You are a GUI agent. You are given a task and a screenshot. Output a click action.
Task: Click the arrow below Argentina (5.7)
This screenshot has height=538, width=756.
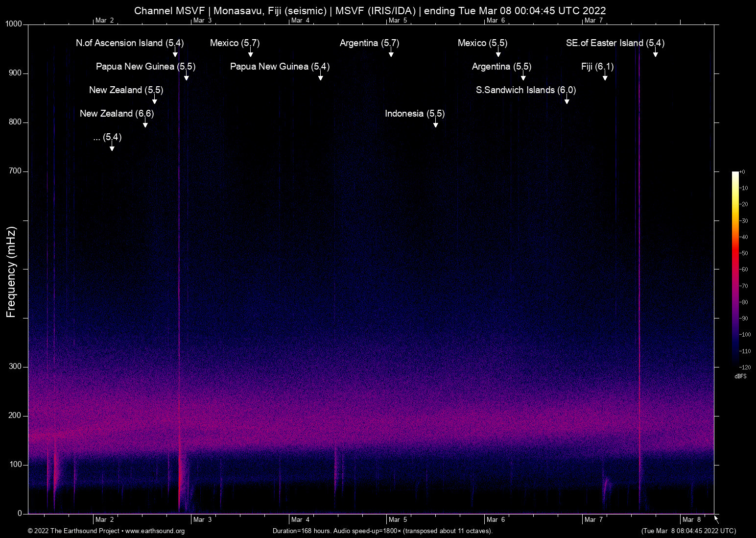pyautogui.click(x=391, y=53)
